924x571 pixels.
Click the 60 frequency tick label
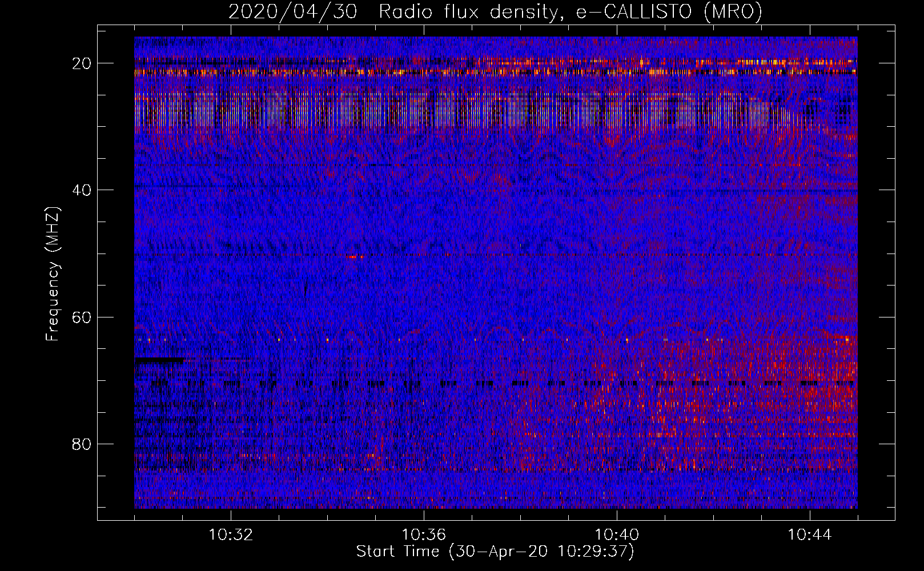pyautogui.click(x=82, y=317)
